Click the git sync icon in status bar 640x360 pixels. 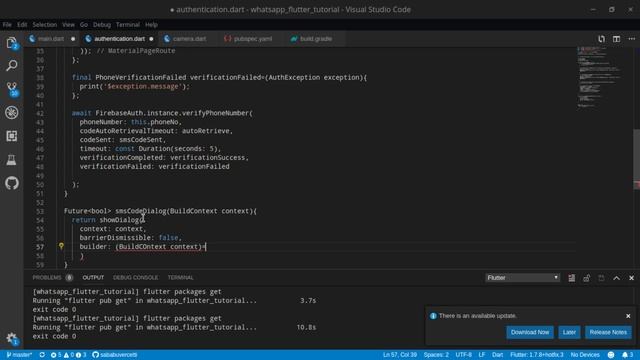click(x=42, y=355)
